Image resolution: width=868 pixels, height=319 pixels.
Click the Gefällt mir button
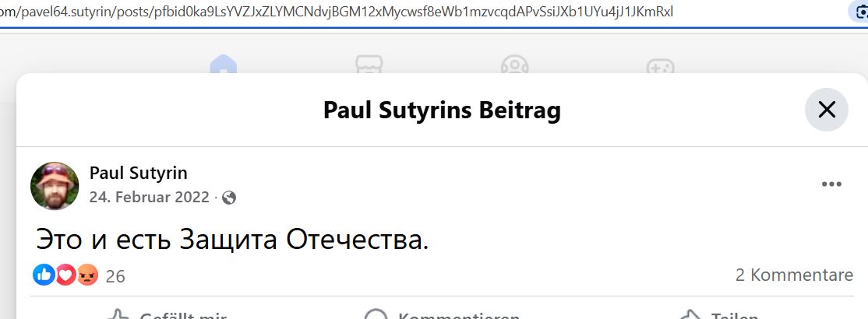pos(166,314)
